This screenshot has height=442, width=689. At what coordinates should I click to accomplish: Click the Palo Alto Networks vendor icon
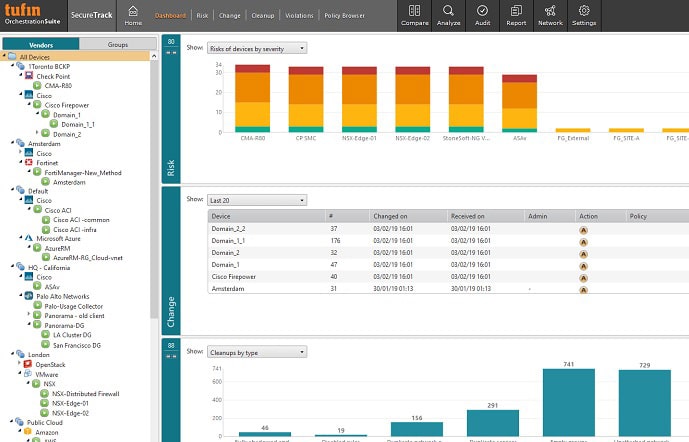pyautogui.click(x=29, y=296)
